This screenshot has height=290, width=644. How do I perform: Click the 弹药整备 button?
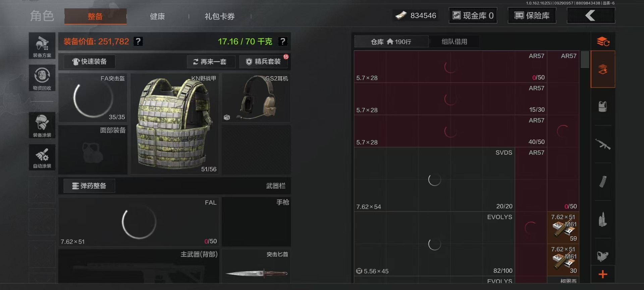point(90,186)
